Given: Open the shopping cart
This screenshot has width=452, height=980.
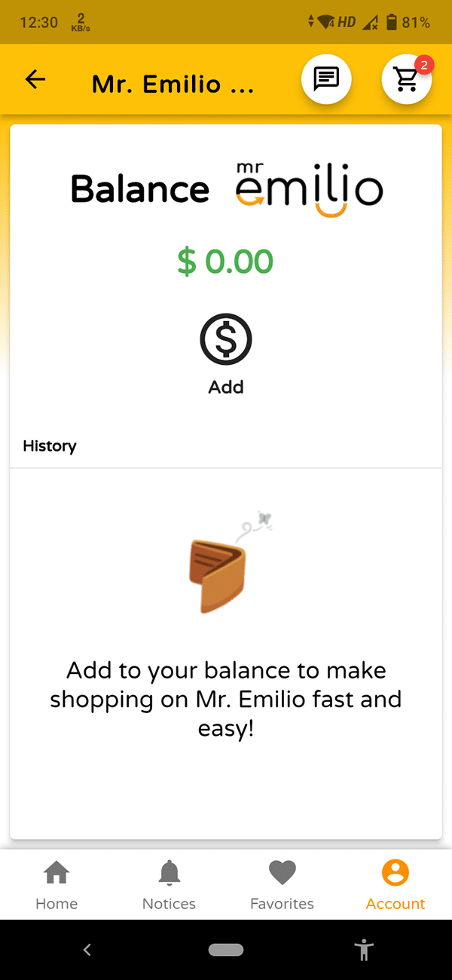Looking at the screenshot, I should coord(406,79).
